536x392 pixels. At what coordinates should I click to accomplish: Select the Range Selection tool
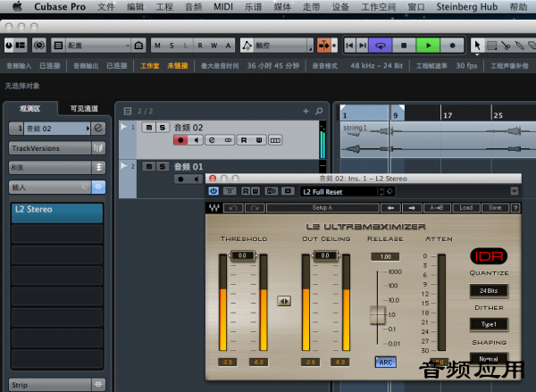(491, 46)
